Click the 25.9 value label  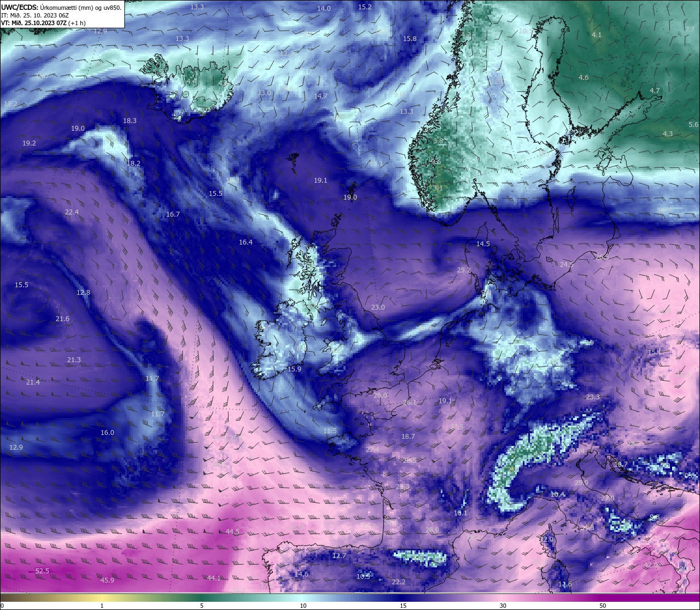click(581, 483)
